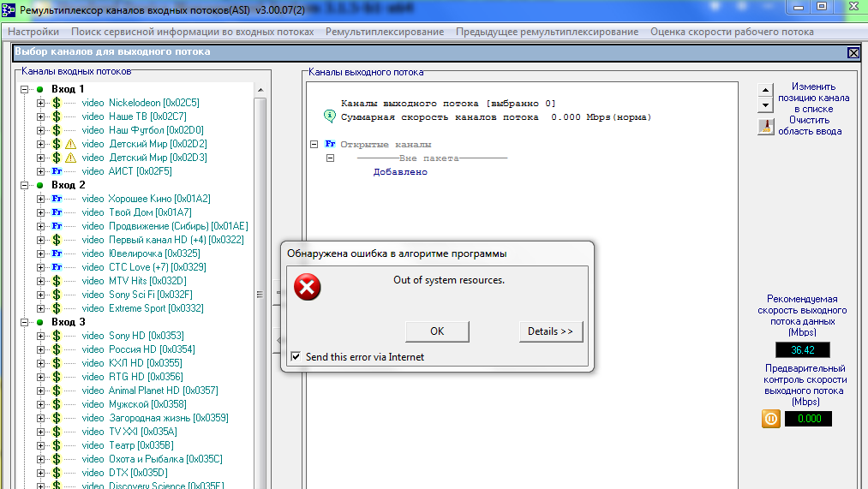This screenshot has height=489, width=868.
Task: Click preliminary speed control field 0.000
Action: click(x=808, y=419)
